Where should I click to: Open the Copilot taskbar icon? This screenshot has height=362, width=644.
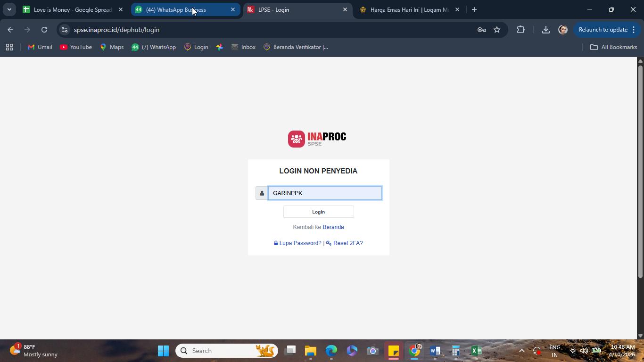click(x=352, y=351)
